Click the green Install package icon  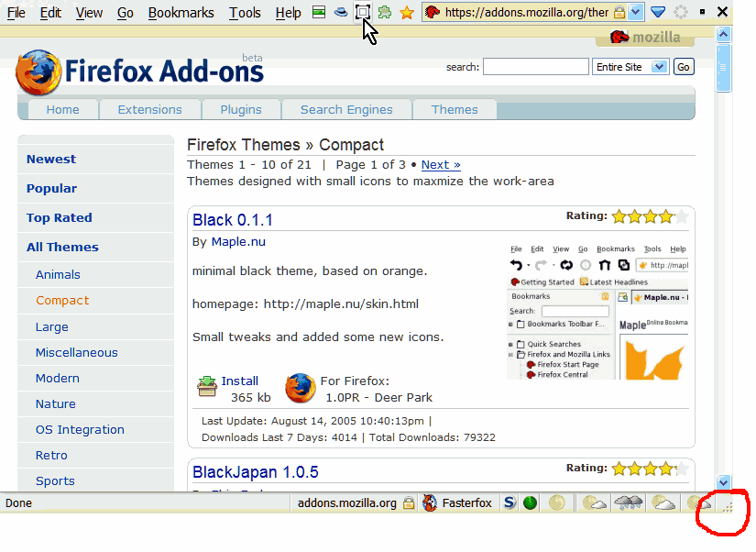click(207, 387)
